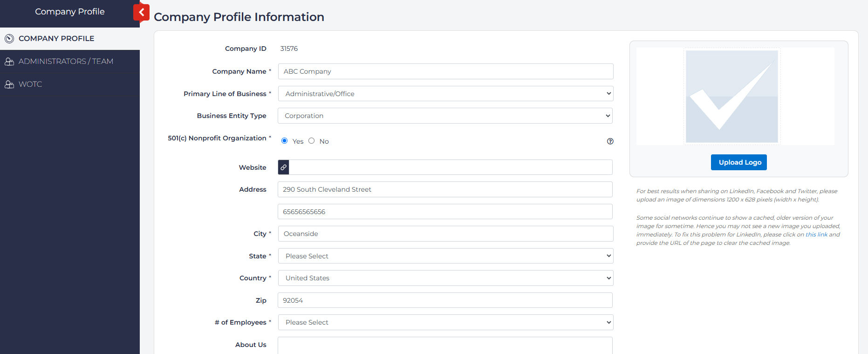The image size is (868, 354).
Task: Select Yes for 501(c) Nonprofit Organization
Action: click(x=285, y=141)
